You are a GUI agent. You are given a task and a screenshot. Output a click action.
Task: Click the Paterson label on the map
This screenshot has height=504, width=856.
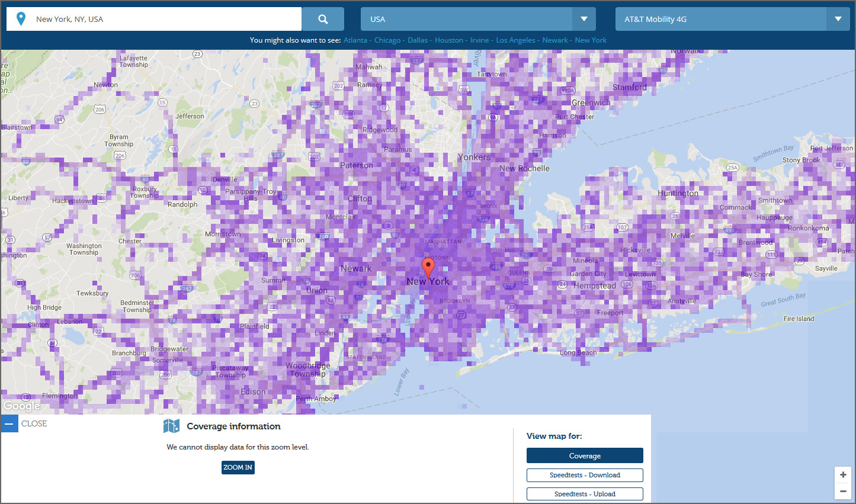[357, 165]
